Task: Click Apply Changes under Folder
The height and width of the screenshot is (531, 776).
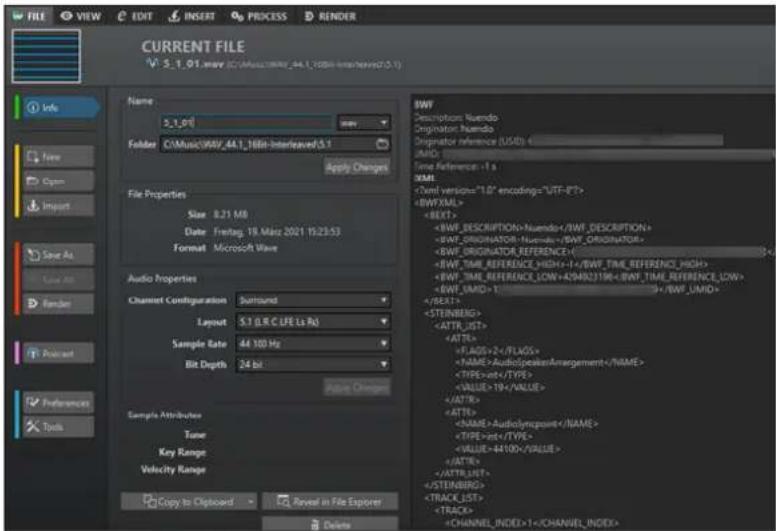Action: 357,167
